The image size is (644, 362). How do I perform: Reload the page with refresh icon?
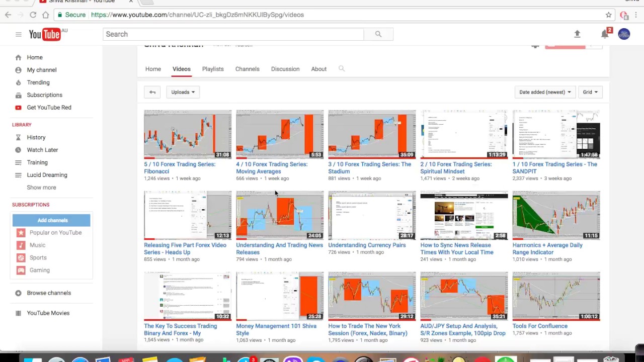33,15
